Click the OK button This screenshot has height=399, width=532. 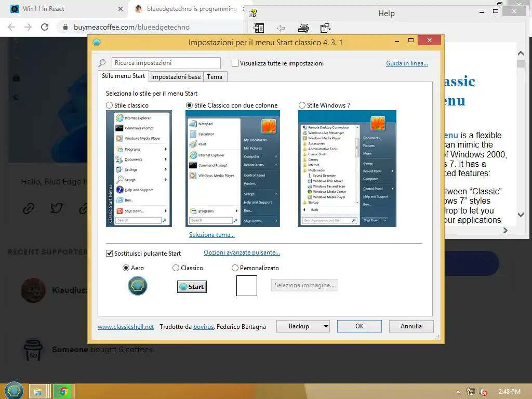360,326
